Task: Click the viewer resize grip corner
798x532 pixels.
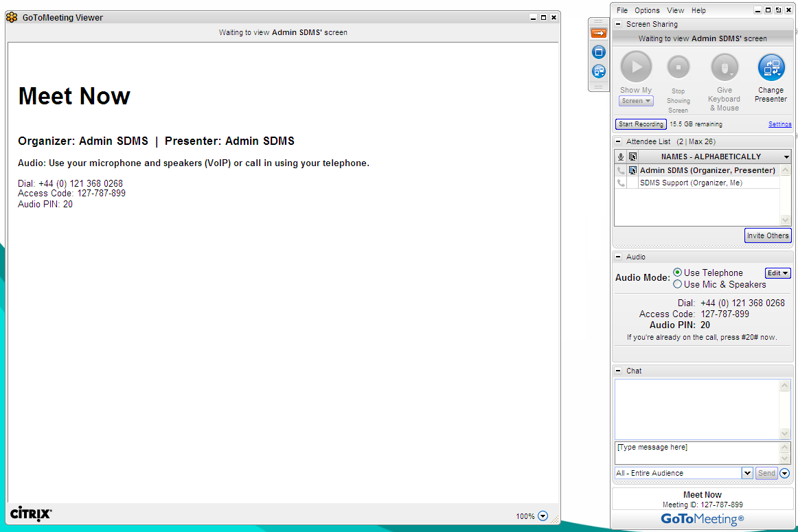Action: pyautogui.click(x=556, y=519)
